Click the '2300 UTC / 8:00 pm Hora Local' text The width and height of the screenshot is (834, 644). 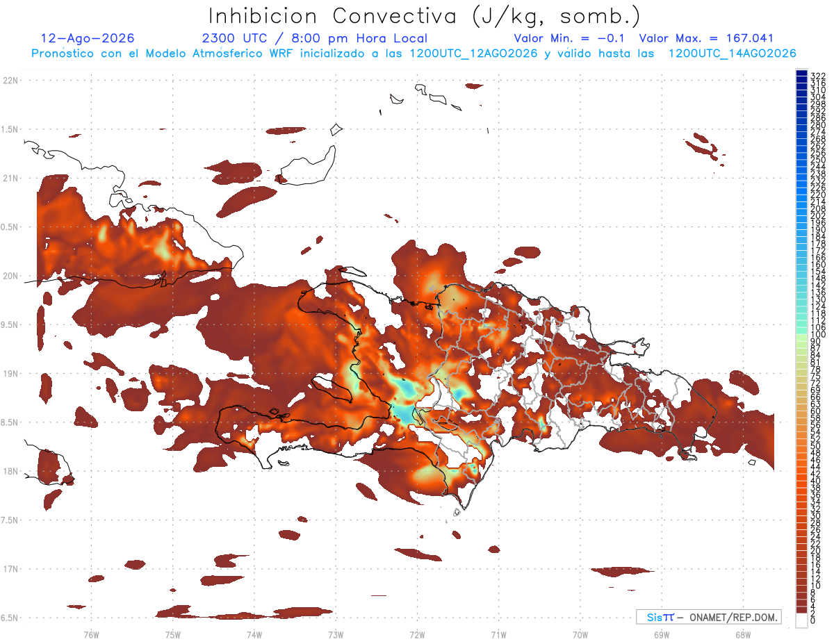point(314,39)
